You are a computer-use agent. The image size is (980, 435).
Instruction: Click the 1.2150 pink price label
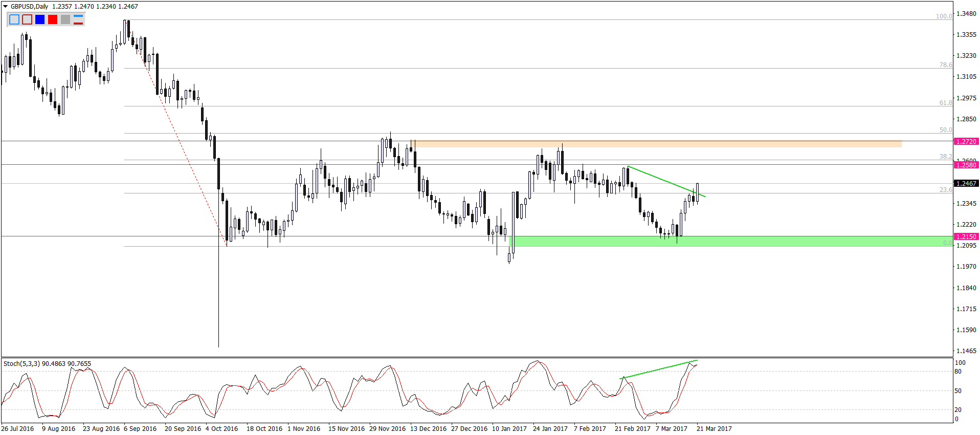coord(966,236)
